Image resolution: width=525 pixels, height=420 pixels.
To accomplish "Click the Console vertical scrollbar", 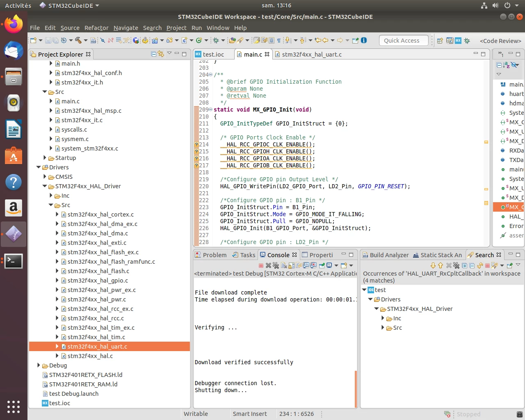I will click(x=356, y=389).
